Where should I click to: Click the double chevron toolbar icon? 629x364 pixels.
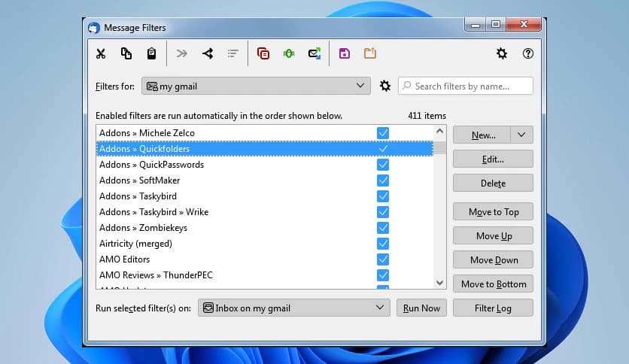[182, 53]
